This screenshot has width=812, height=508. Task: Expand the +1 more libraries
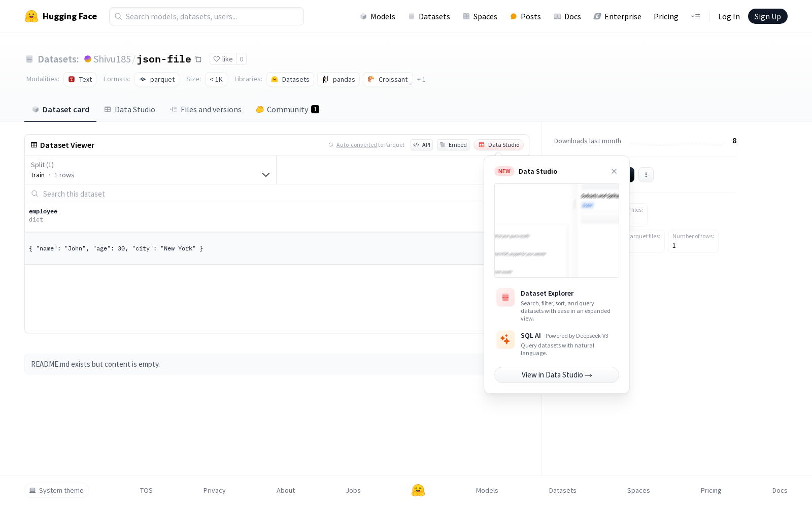[x=421, y=79]
